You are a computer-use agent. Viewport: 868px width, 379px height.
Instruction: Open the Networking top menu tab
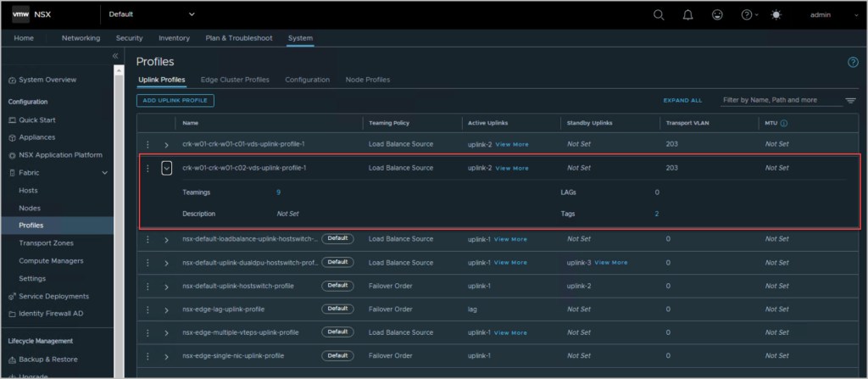click(81, 38)
